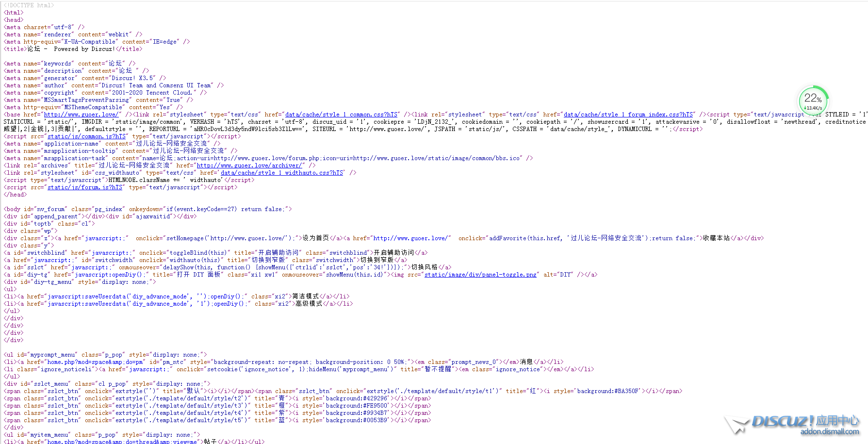Click the STATICURL = 'static/' script line
Viewport: 868px width, 444px height.
click(x=435, y=122)
